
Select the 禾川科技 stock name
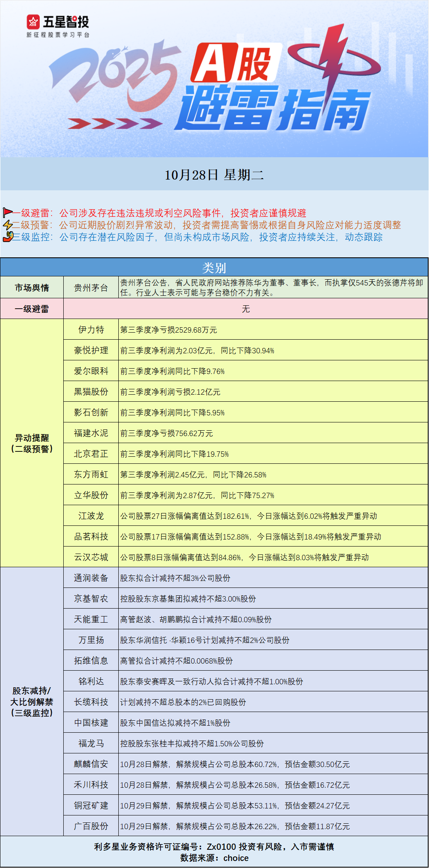pyautogui.click(x=91, y=784)
